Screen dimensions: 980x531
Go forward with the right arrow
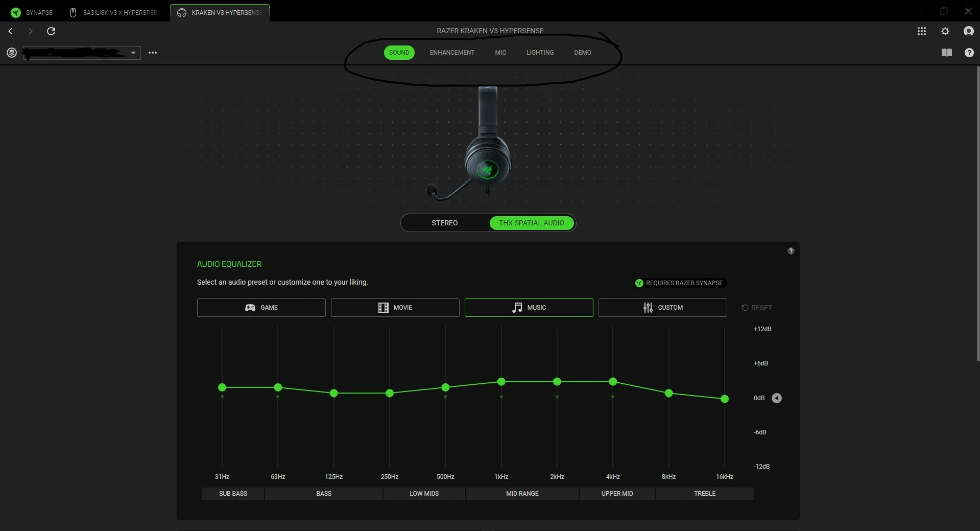tap(30, 31)
